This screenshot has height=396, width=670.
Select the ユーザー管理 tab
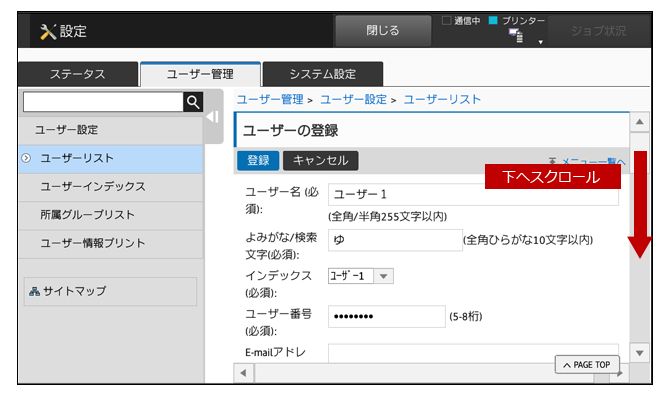[200, 74]
